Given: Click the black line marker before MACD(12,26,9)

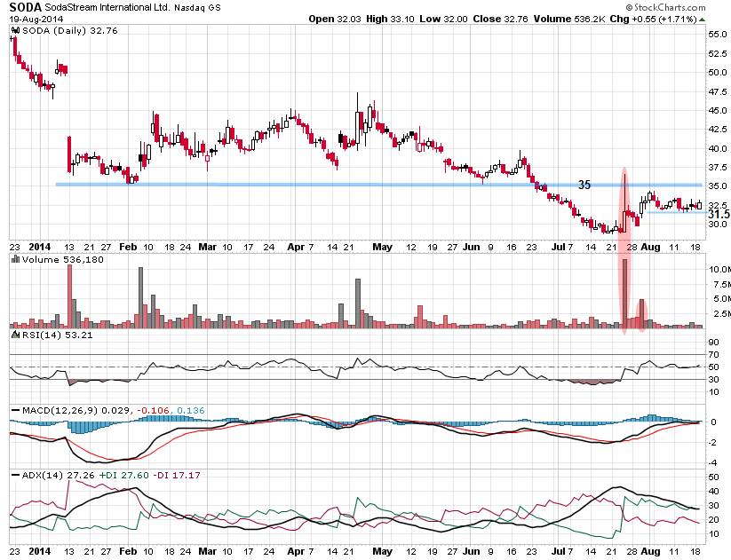Looking at the screenshot, I should tap(16, 410).
